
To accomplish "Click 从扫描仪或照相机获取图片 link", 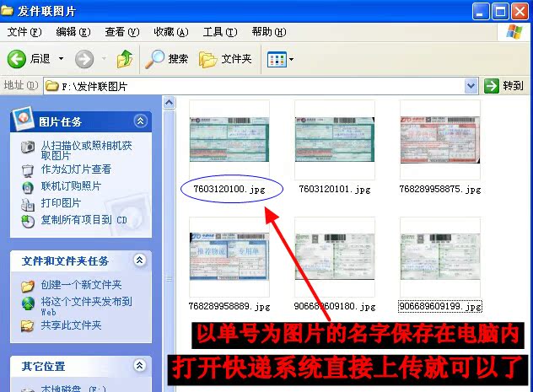I will (86, 151).
